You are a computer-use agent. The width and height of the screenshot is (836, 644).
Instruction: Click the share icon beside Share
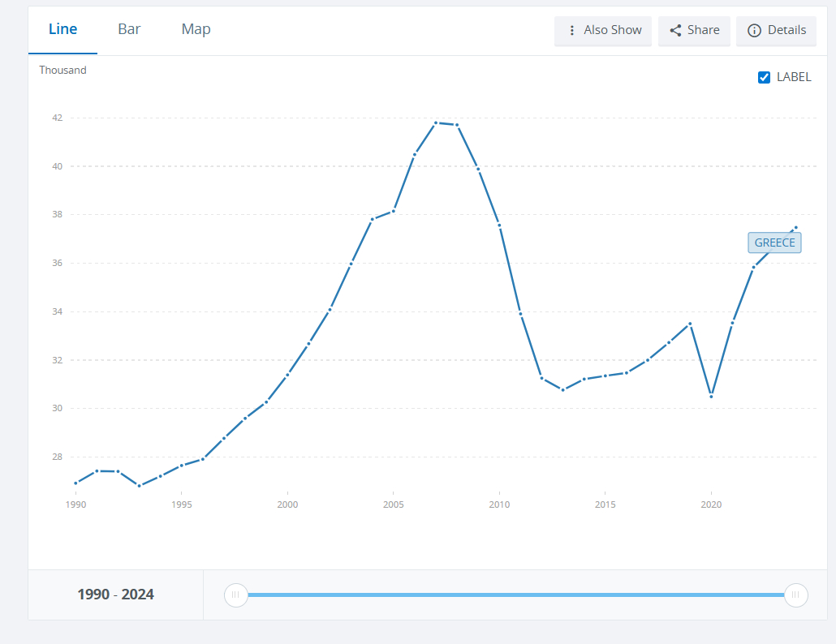675,30
